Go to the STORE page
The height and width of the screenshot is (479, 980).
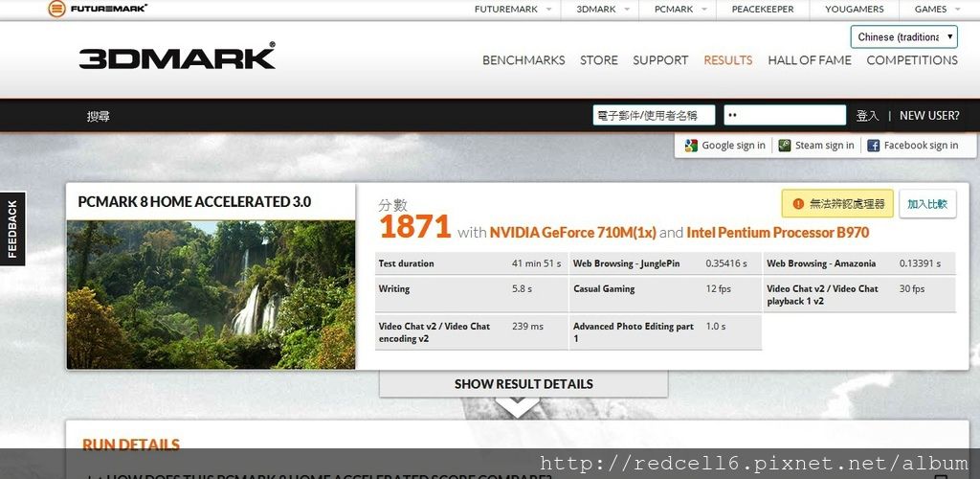pos(599,60)
